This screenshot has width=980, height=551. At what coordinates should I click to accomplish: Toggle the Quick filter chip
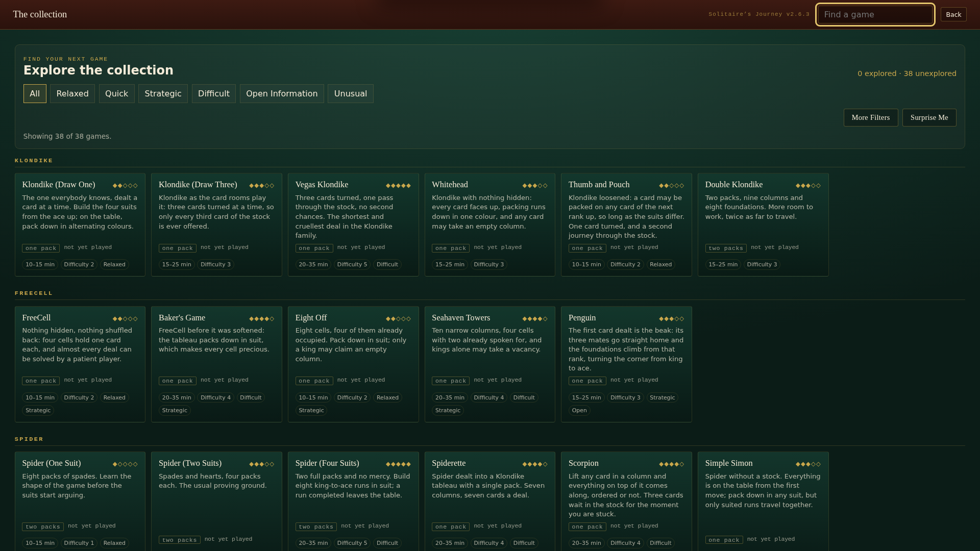pos(117,94)
